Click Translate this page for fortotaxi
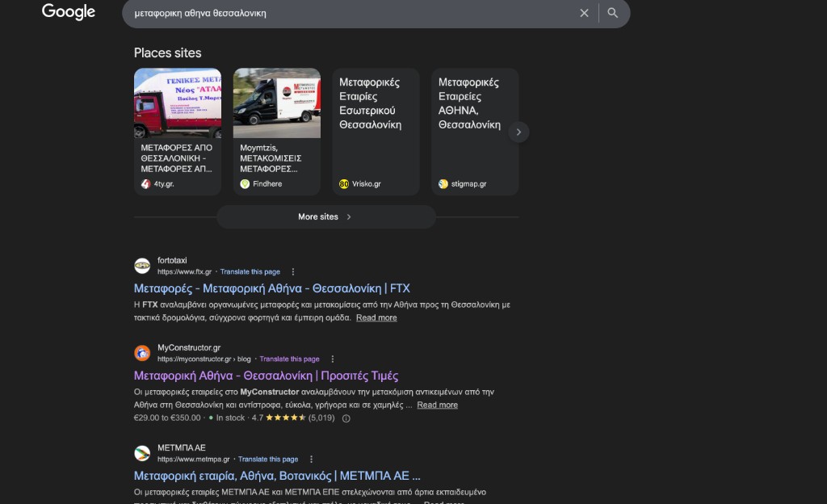 [x=250, y=272]
